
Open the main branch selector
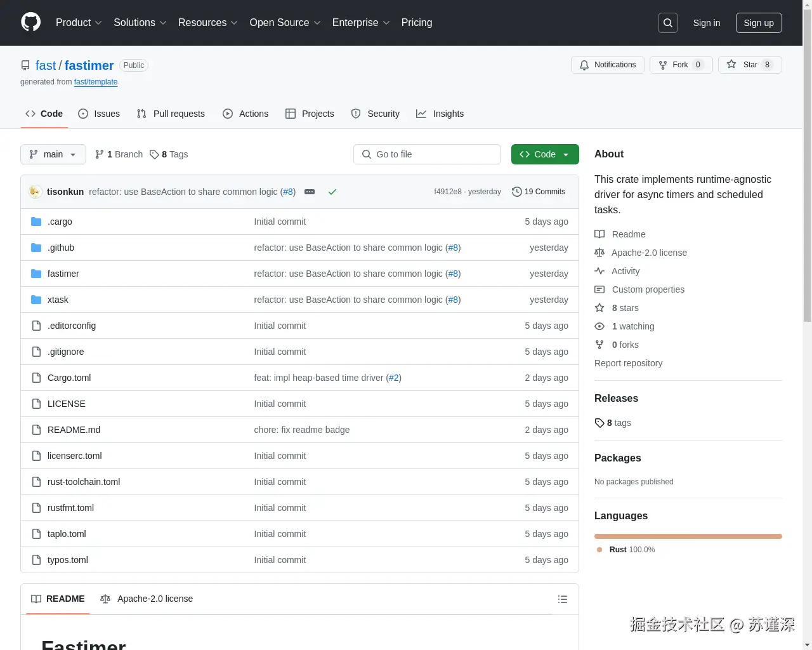pyautogui.click(x=53, y=154)
